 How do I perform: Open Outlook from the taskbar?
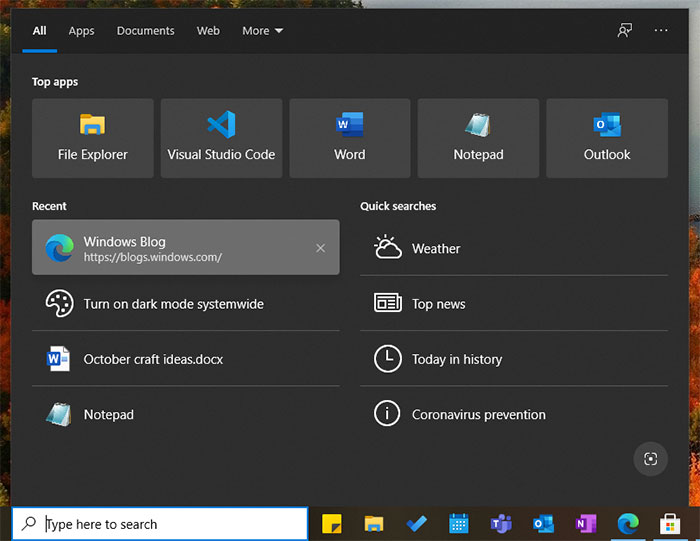point(543,524)
